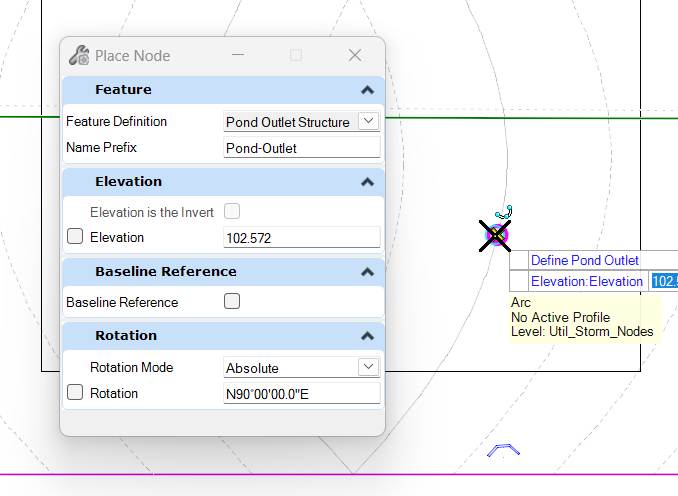Screen dimensions: 678x496
Task: Collapse the Feature section
Action: (x=367, y=90)
